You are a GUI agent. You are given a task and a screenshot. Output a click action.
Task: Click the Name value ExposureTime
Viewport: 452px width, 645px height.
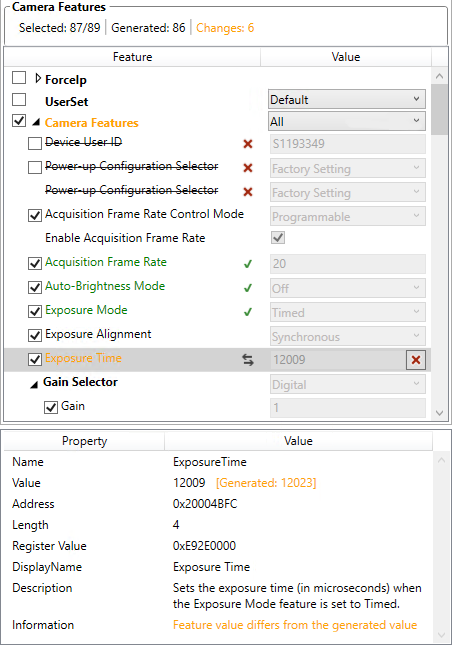[210, 462]
